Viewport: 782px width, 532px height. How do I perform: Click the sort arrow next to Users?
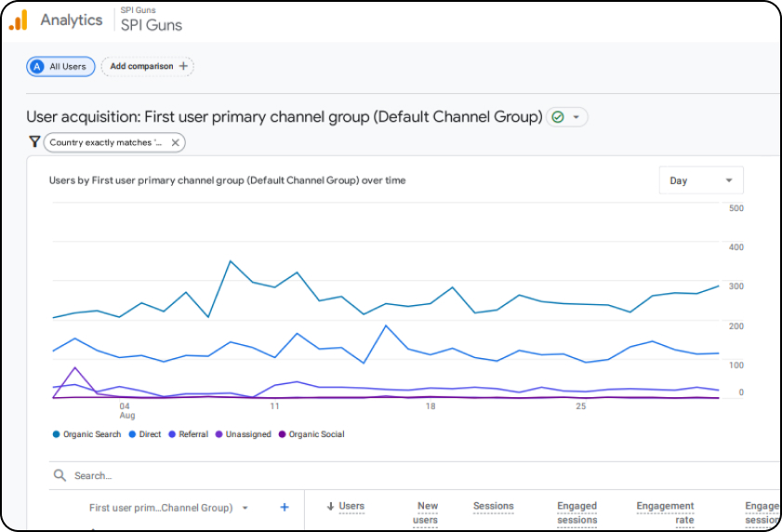point(330,507)
